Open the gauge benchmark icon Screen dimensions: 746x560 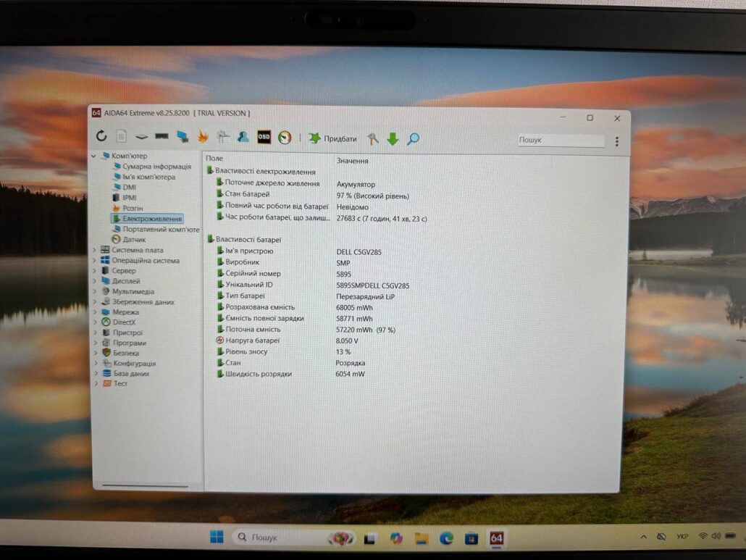tap(285, 137)
